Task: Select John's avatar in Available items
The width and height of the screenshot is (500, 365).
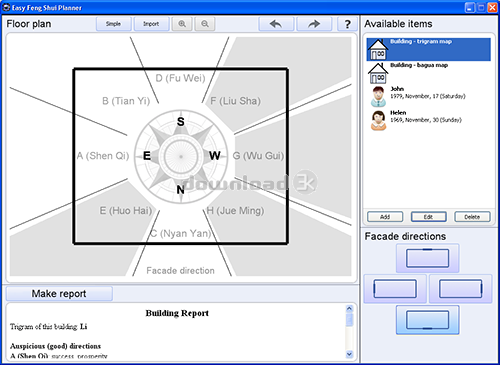Action: 378,97
